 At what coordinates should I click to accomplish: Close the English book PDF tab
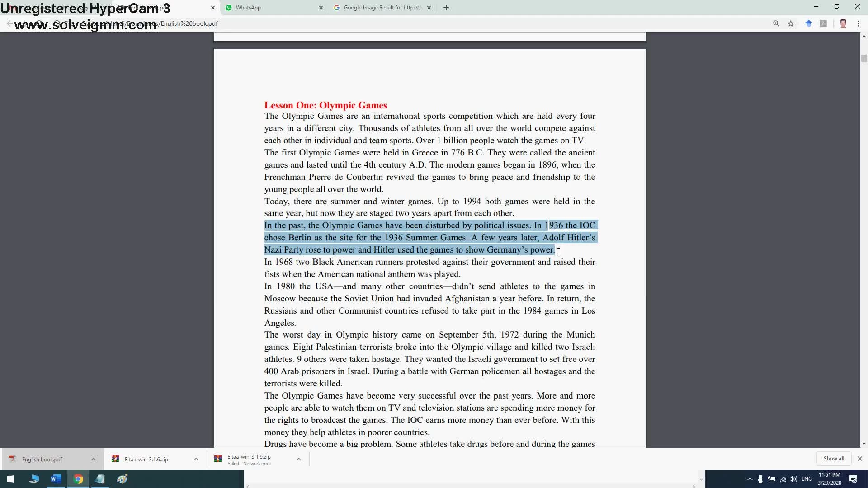click(213, 8)
